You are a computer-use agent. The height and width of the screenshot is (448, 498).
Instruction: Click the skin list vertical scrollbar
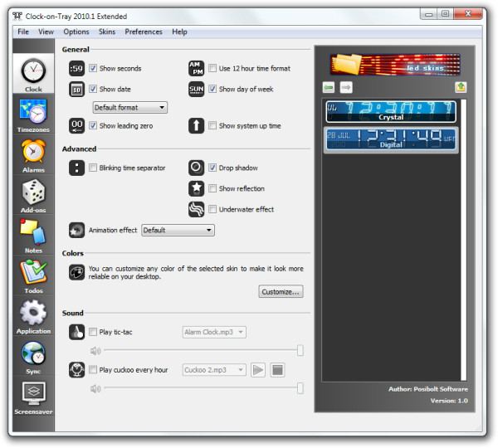(x=464, y=240)
